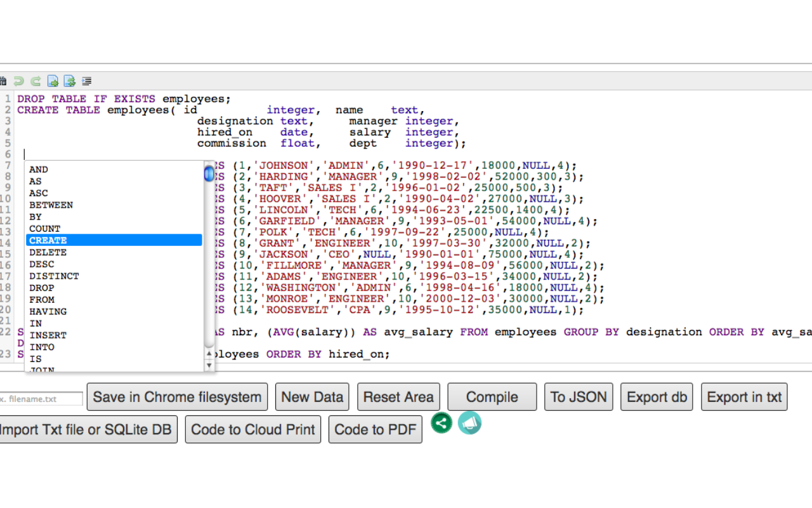The image size is (812, 508).
Task: Click the text indent/format toolbar icon
Action: [87, 81]
